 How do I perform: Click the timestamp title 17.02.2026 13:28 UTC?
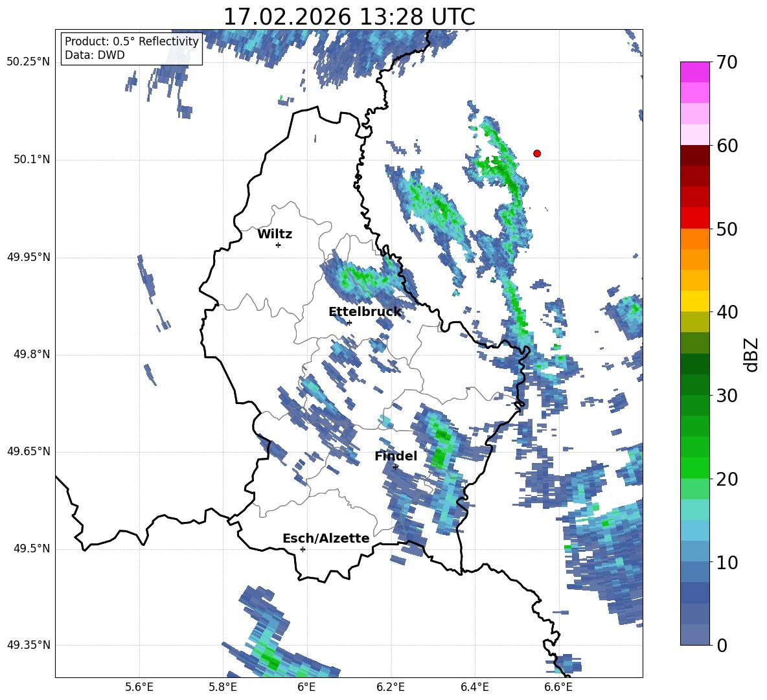coord(349,17)
